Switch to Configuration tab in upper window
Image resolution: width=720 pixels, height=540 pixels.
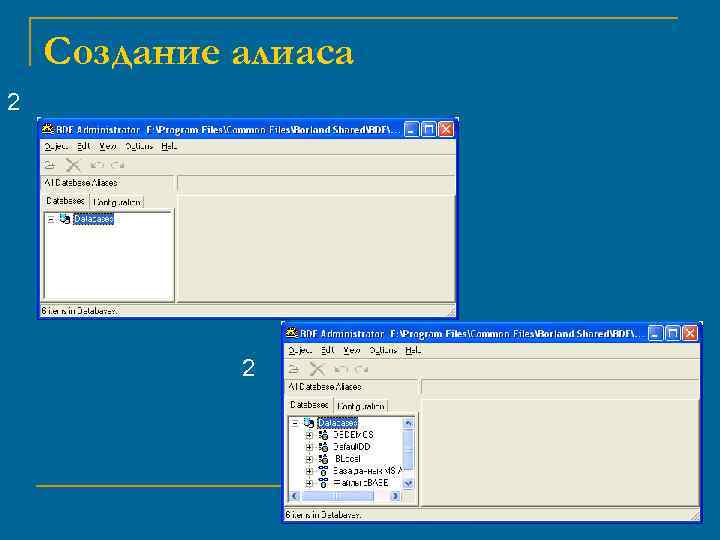click(117, 202)
